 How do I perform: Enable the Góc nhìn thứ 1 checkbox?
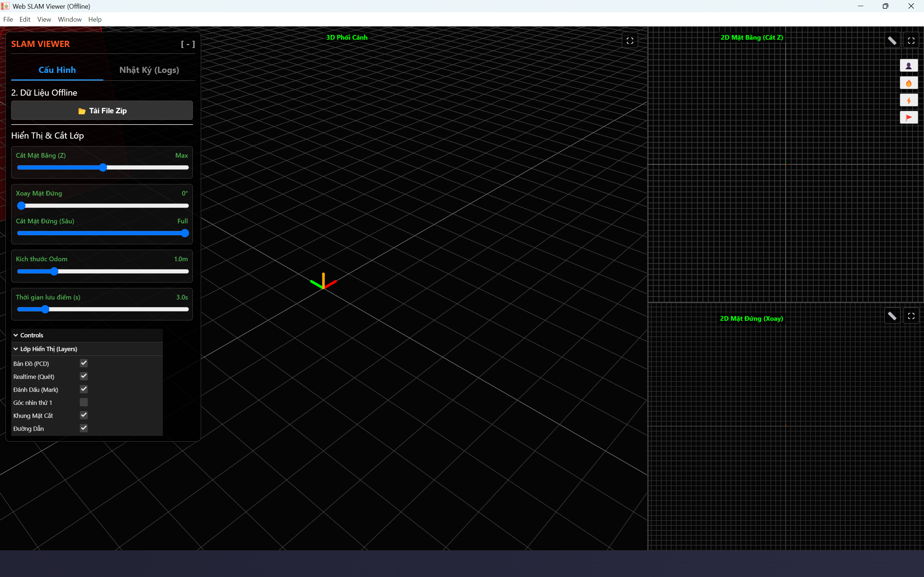[x=84, y=402]
